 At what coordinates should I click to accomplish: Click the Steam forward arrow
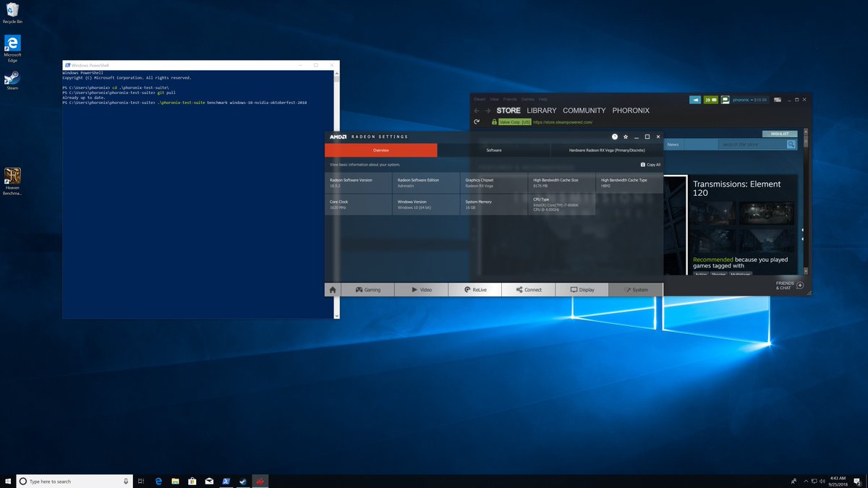point(488,111)
